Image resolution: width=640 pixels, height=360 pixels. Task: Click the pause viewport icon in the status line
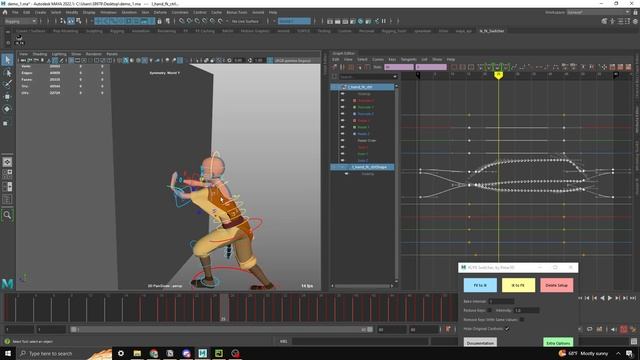tap(384, 21)
